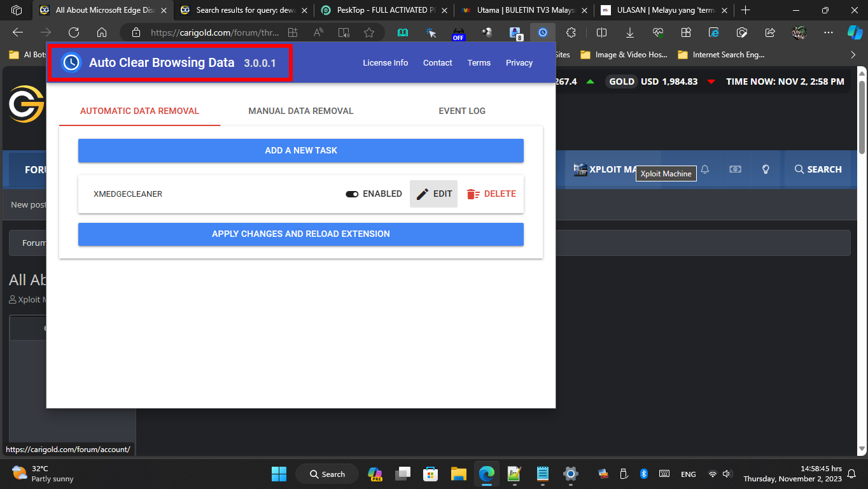Open the Contact link
Image resolution: width=868 pixels, height=489 pixels.
point(438,62)
